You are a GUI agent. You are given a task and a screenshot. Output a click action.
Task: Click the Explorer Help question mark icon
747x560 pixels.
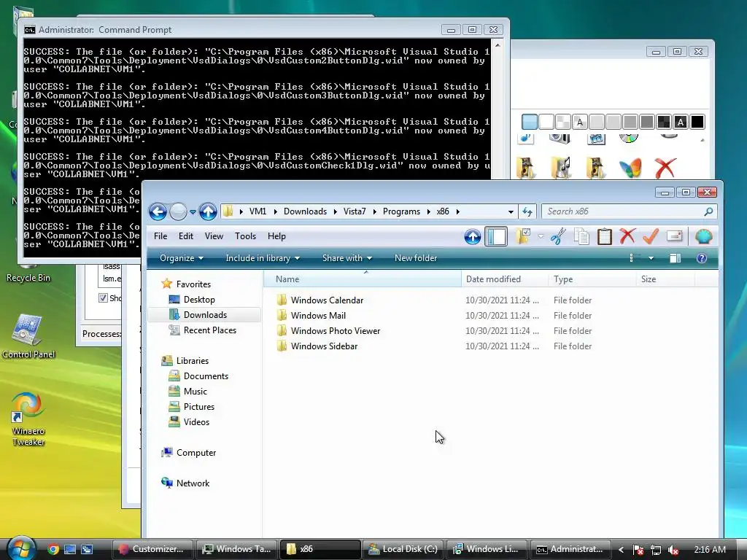[701, 258]
